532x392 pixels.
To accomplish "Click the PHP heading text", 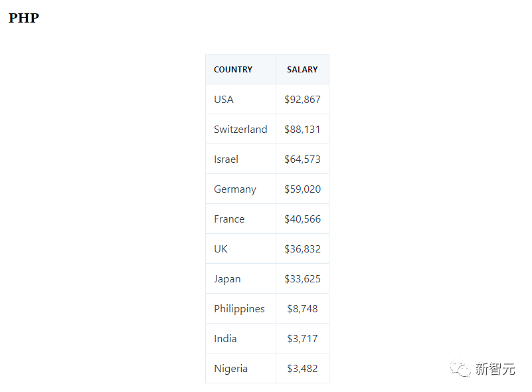I will (x=24, y=18).
